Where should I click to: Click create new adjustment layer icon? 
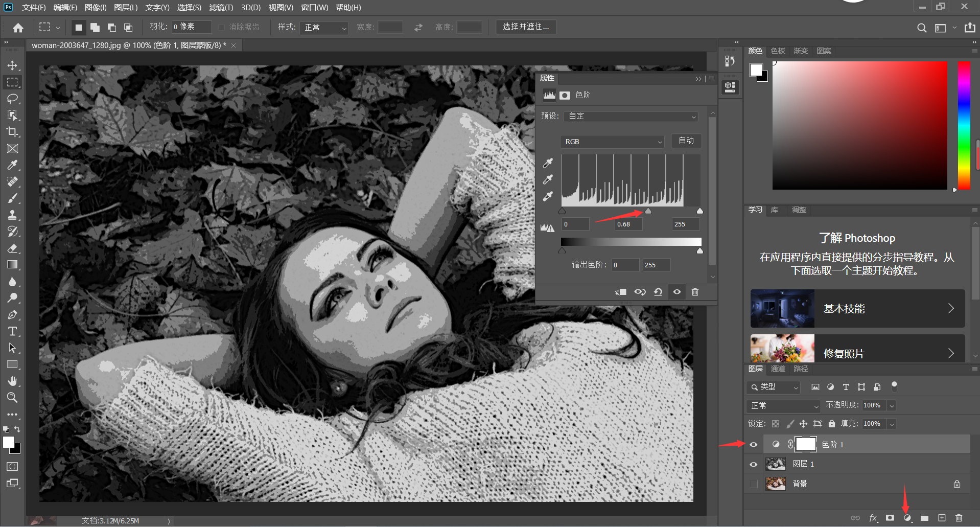(x=907, y=518)
